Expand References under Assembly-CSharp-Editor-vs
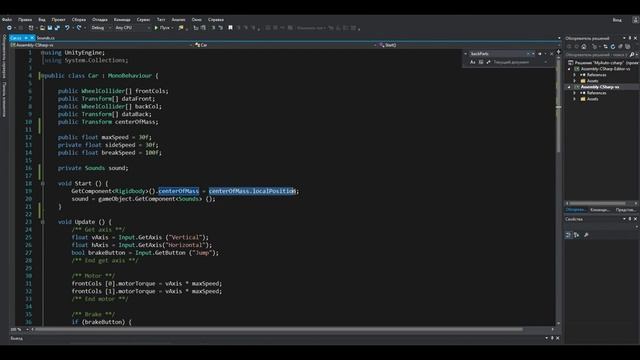 point(575,75)
